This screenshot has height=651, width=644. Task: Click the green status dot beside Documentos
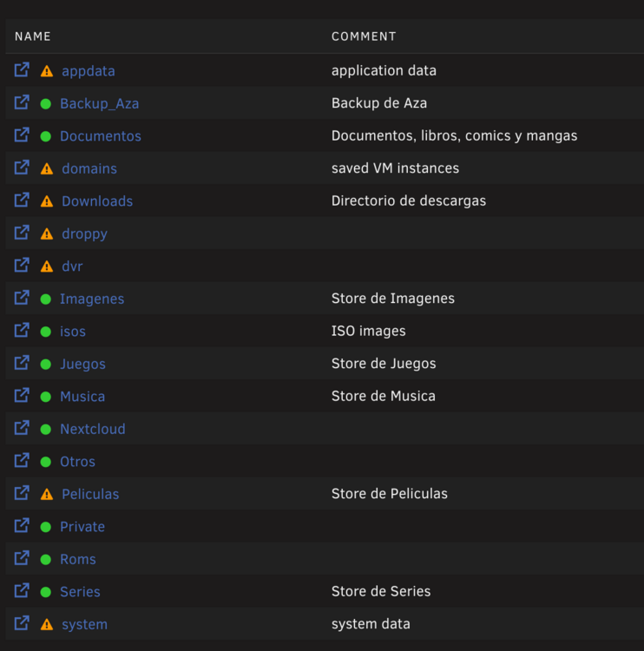[x=46, y=136]
